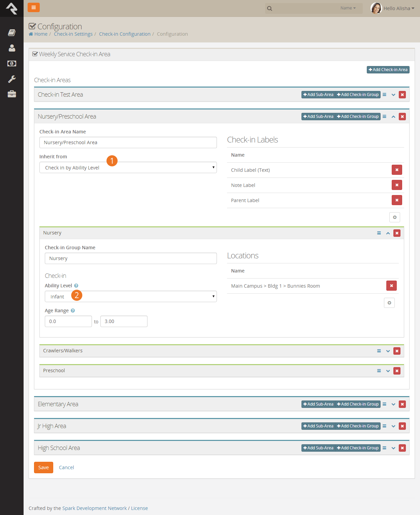Collapse the Nursery group panel
Screen dimensions: 420x515
(388, 233)
